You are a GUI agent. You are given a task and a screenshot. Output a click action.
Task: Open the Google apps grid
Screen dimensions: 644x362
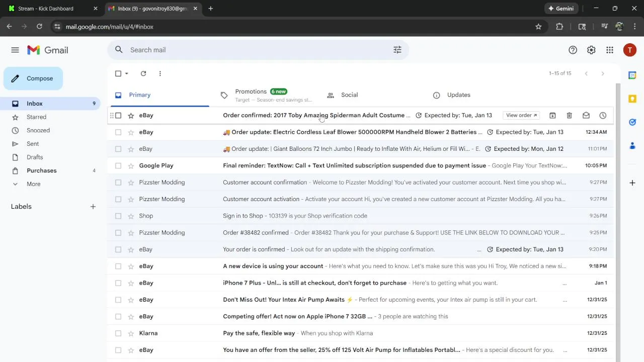(x=610, y=50)
